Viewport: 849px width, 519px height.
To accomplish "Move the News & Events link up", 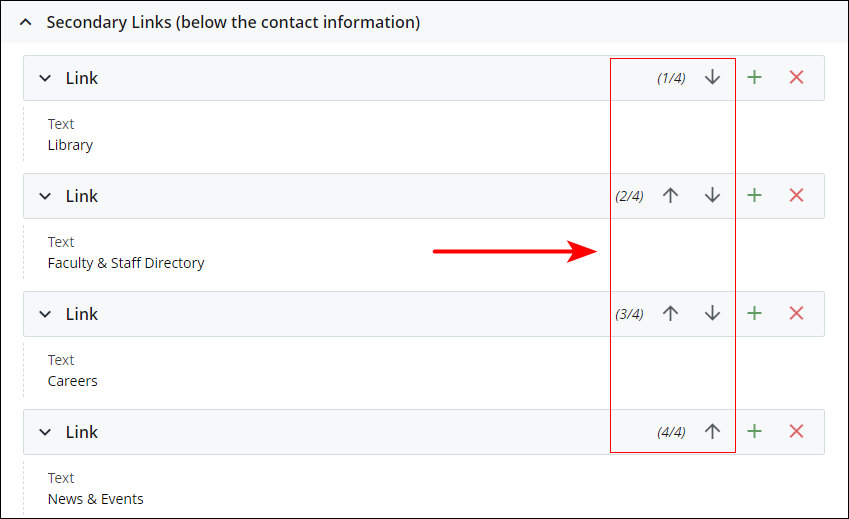I will coord(712,431).
